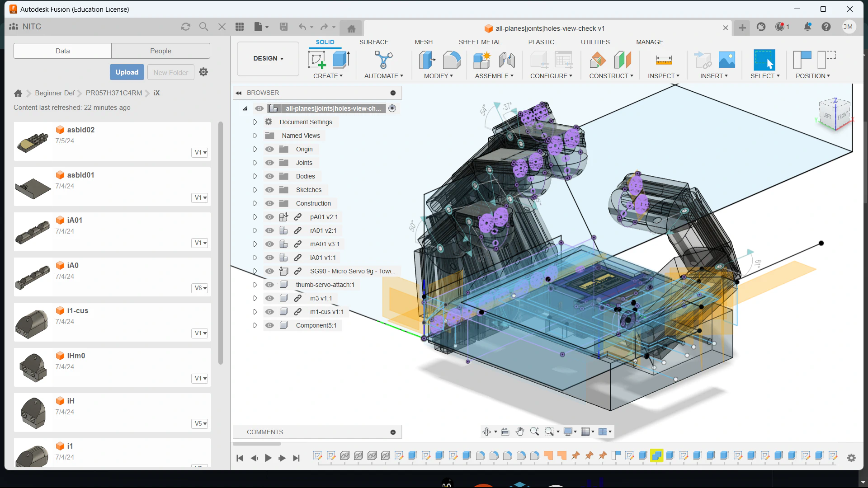Hide the Sketches folder
This screenshot has width=868, height=488.
[x=269, y=190]
